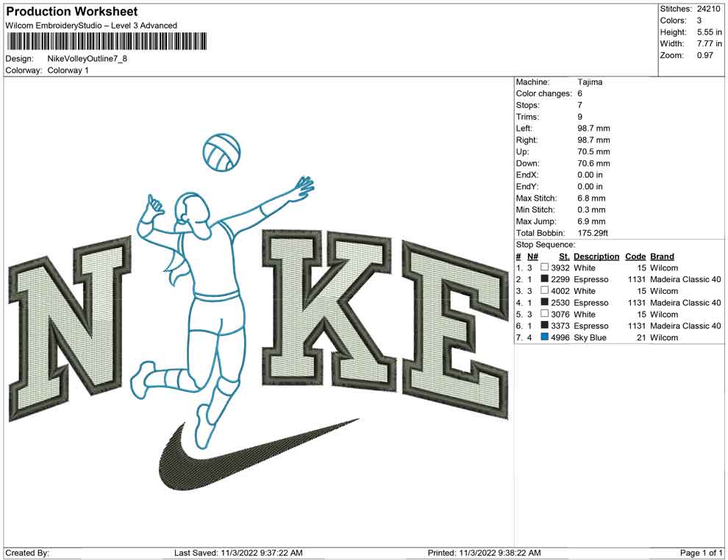The height and width of the screenshot is (560, 728).
Task: Click stitches count '24210'
Action: 708,9
